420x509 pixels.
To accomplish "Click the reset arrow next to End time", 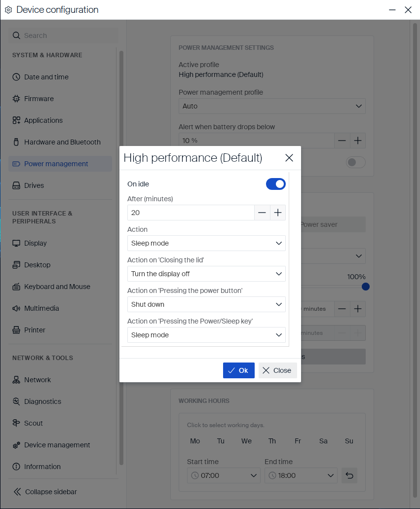I will [349, 475].
